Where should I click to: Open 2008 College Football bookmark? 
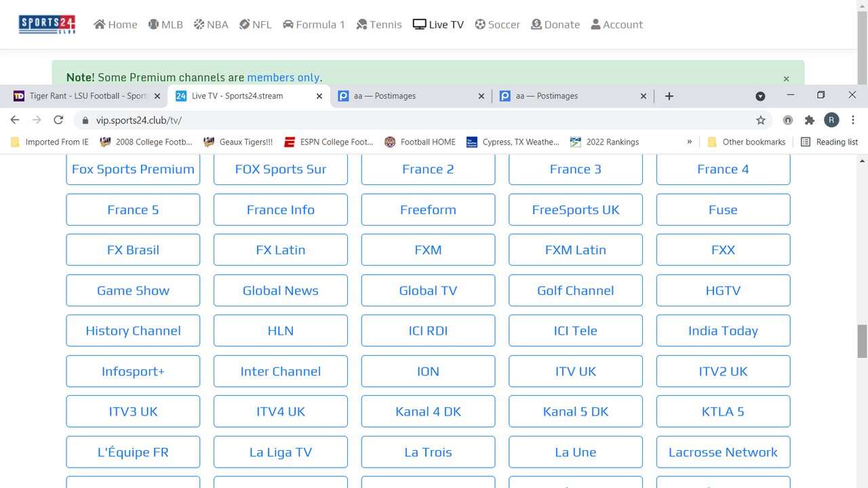pyautogui.click(x=146, y=142)
